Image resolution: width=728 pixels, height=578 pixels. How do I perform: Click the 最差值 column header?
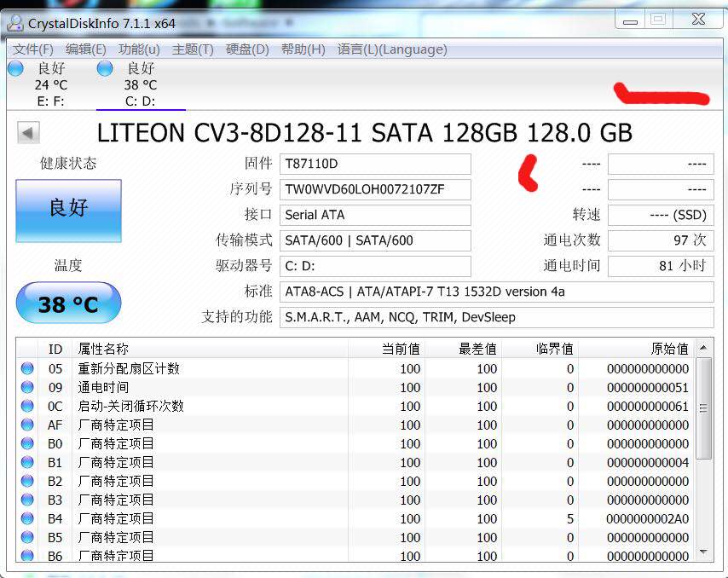click(463, 349)
